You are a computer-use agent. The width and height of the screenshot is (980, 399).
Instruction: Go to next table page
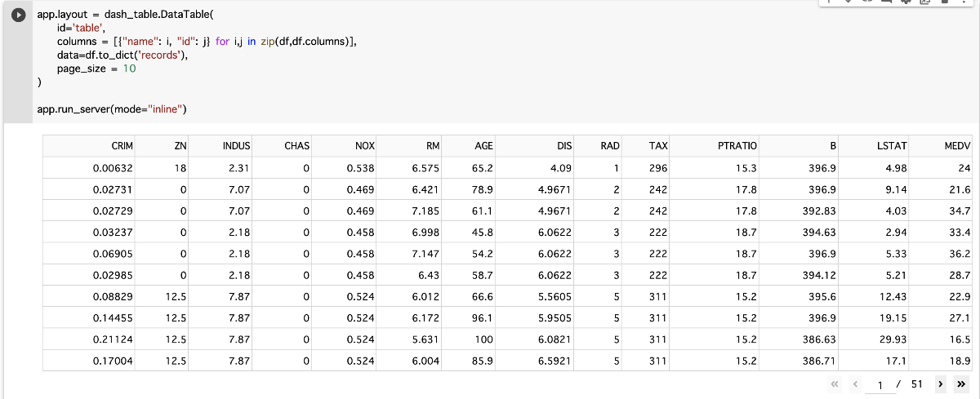941,383
